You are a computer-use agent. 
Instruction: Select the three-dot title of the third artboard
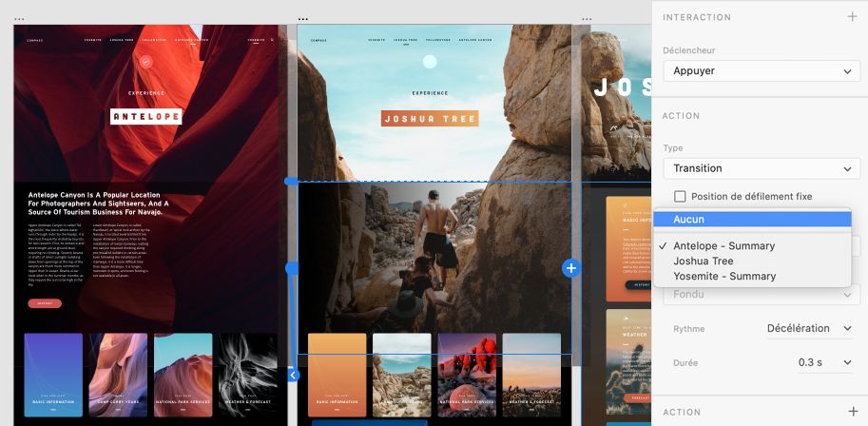(x=587, y=19)
